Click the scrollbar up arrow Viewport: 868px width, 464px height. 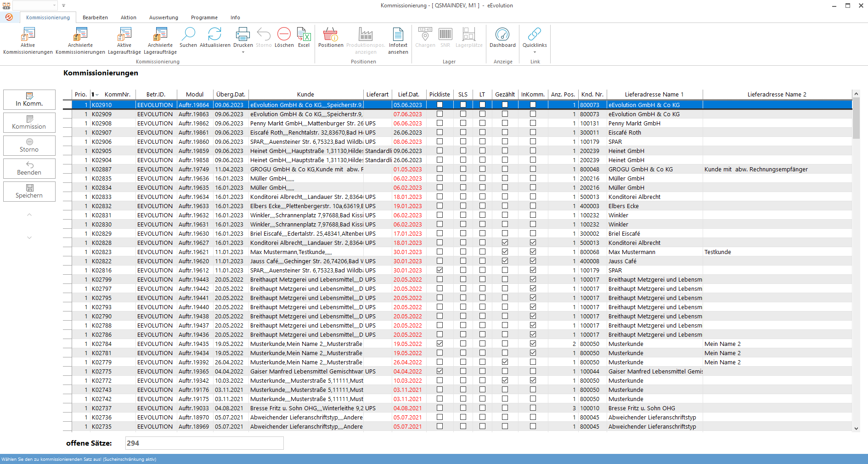coord(856,94)
